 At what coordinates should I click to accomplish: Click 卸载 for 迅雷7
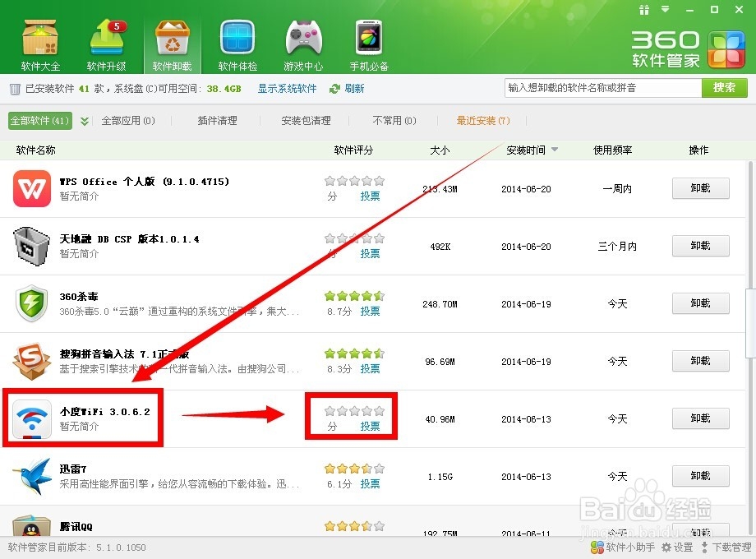tap(701, 475)
